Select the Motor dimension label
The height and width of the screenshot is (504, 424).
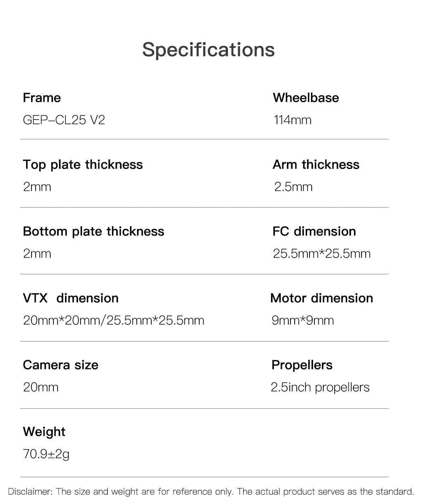(x=322, y=298)
